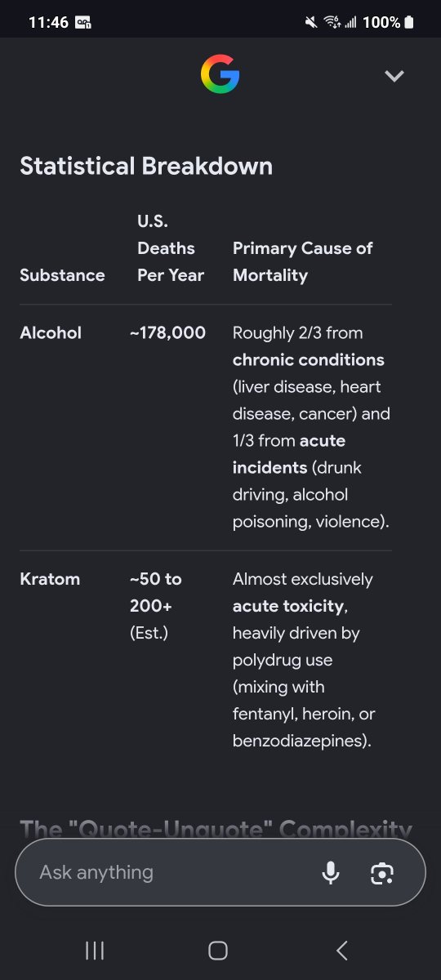
Task: Go back with the navigation arrow
Action: tap(342, 950)
